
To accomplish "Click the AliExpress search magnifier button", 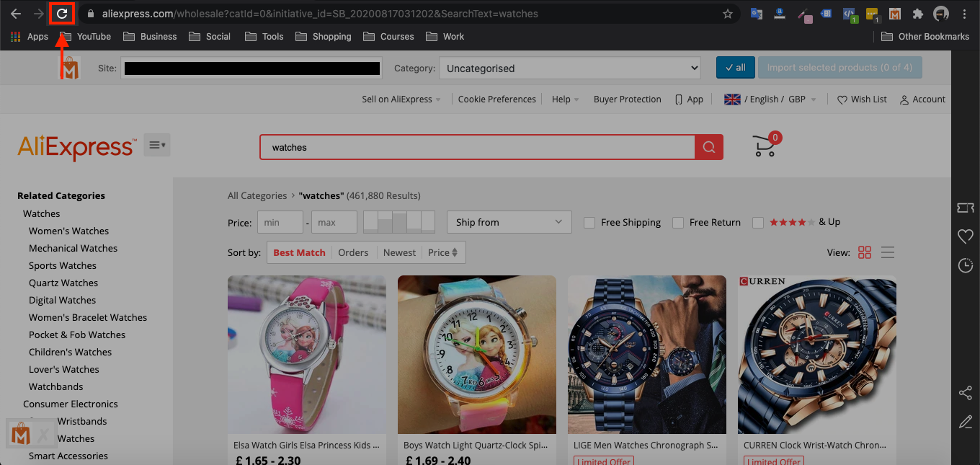I will point(709,147).
